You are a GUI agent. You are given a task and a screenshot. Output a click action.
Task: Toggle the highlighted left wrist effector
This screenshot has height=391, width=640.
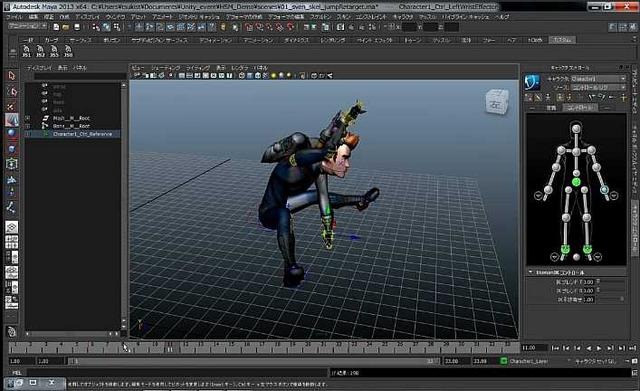tap(604, 190)
